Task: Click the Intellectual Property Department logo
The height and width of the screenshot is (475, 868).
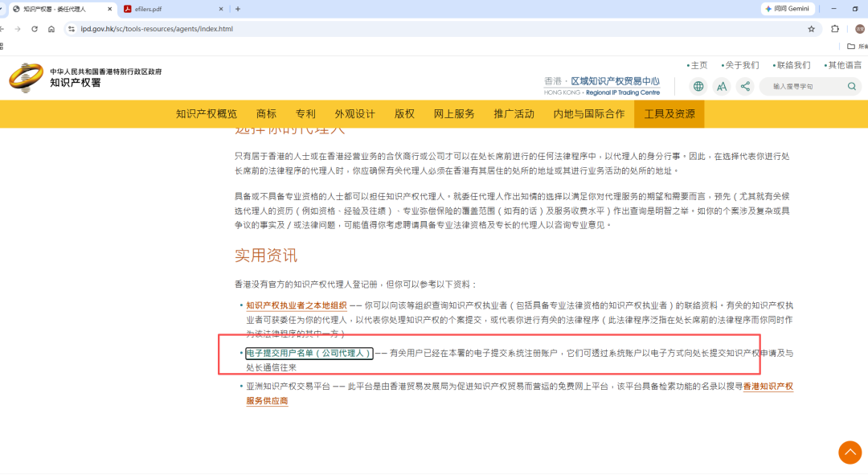Action: click(x=86, y=78)
